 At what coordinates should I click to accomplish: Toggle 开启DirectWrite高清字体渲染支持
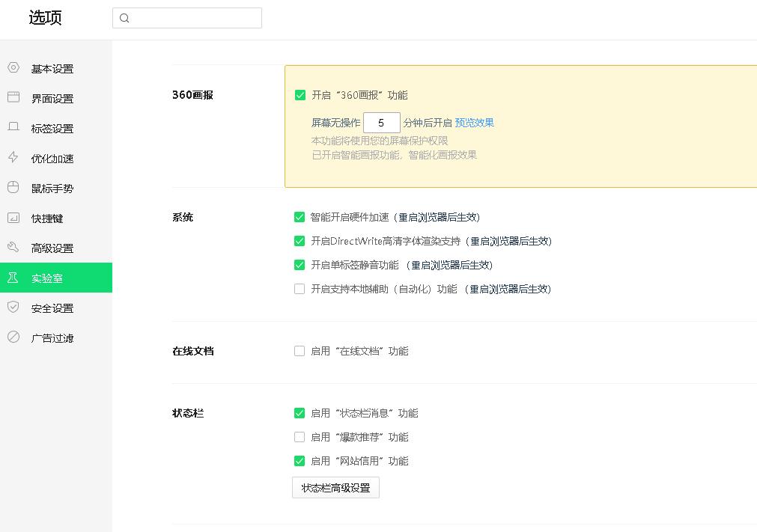tap(300, 241)
